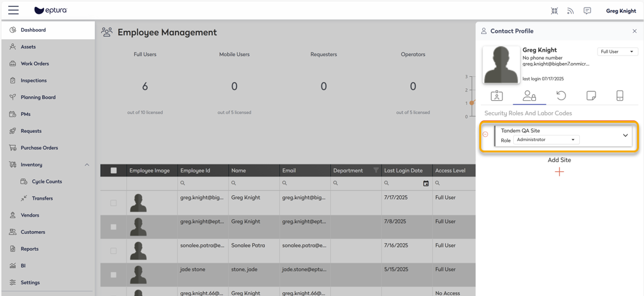The height and width of the screenshot is (296, 644).
Task: Click the Department search field
Action: point(356,183)
